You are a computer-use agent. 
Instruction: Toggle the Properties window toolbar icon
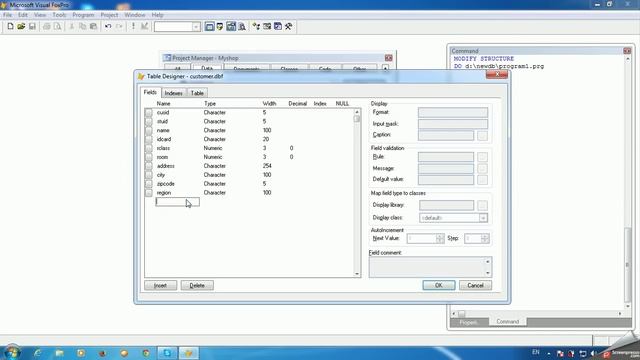tap(231, 27)
